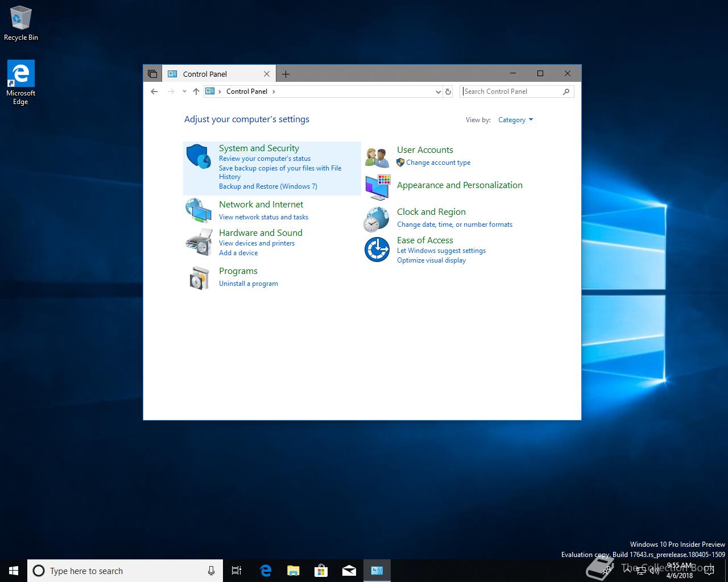
Task: Refresh the Control Panel view
Action: point(448,92)
